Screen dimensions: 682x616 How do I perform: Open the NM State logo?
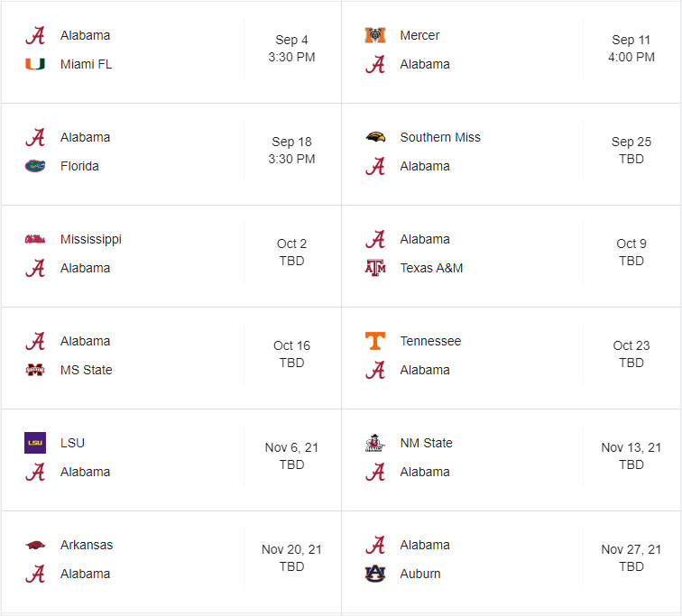click(x=375, y=443)
